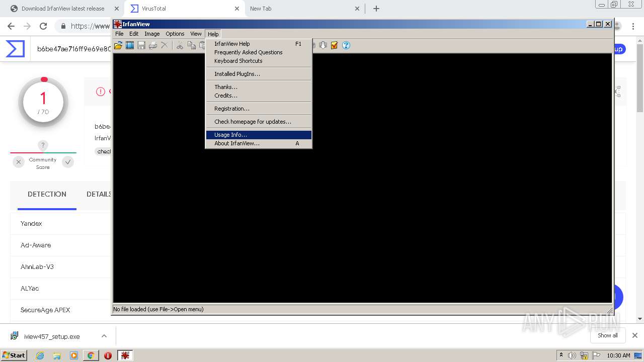Click the Delete X toolbar icon

[x=164, y=45]
